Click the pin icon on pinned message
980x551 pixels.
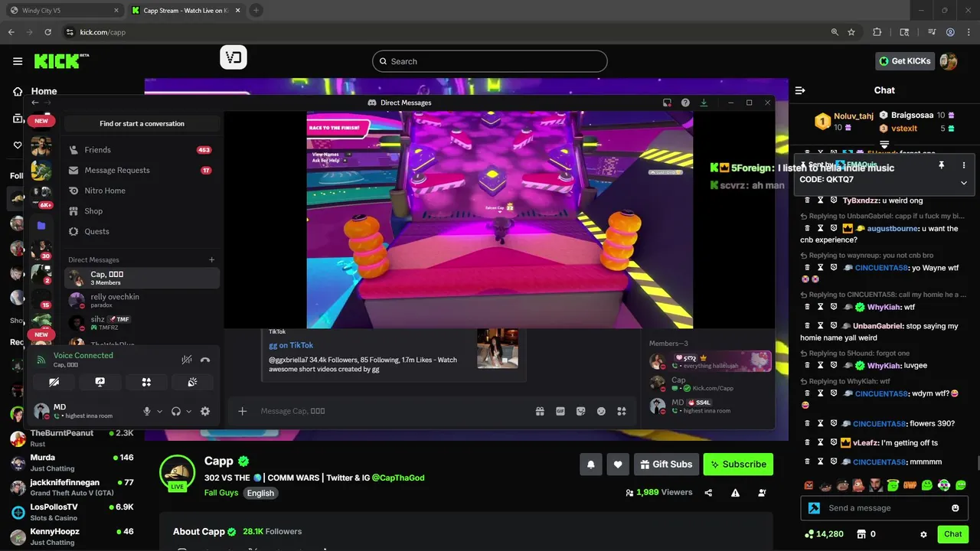(942, 165)
